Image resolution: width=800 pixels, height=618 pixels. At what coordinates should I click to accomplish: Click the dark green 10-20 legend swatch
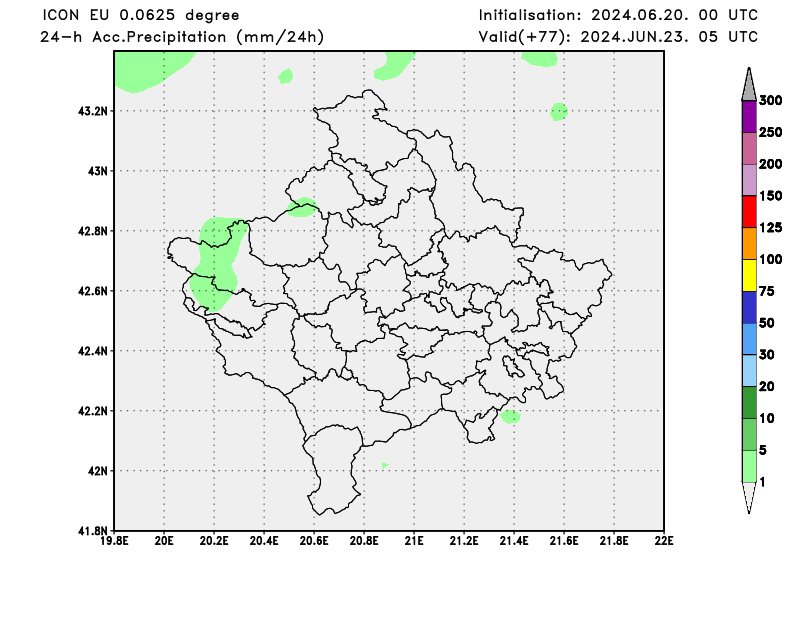pyautogui.click(x=749, y=402)
